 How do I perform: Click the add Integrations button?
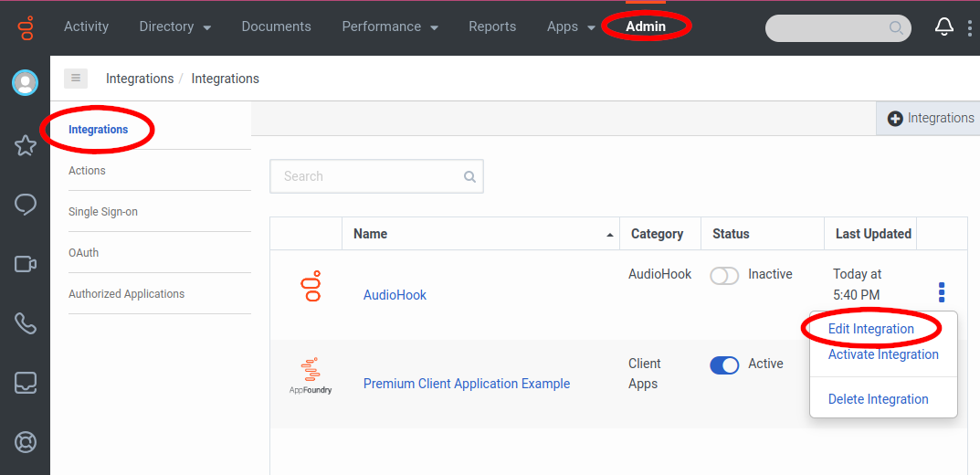pyautogui.click(x=930, y=119)
